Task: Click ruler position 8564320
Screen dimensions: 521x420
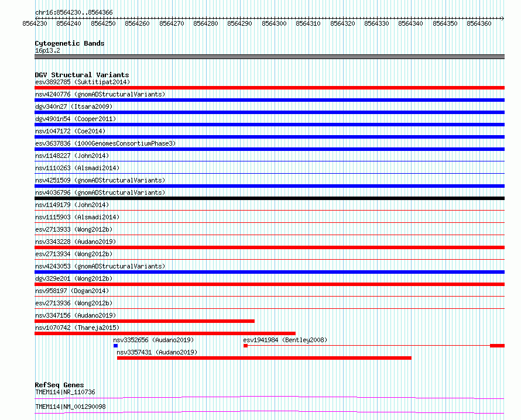Action: 342,23
